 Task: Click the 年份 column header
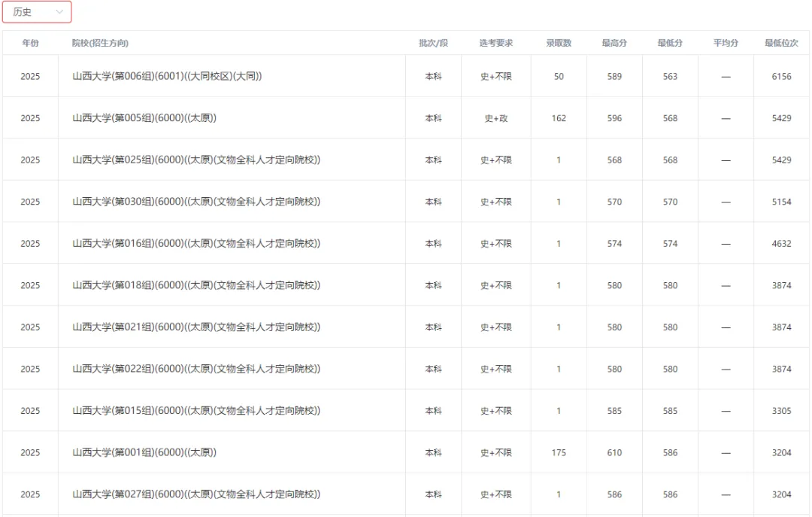point(30,43)
